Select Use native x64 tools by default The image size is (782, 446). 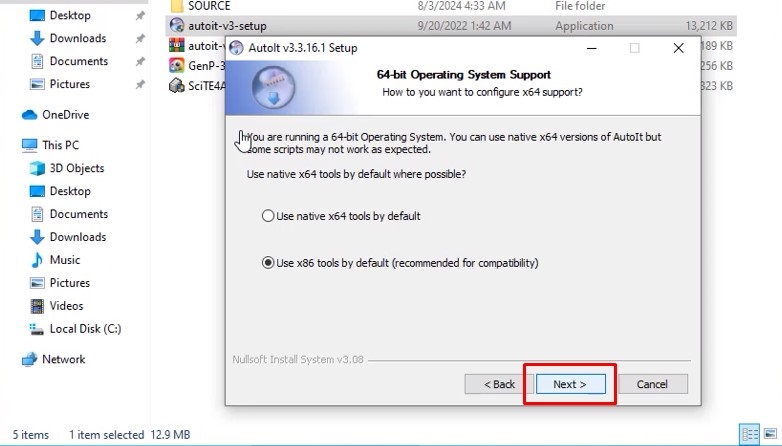(341, 216)
